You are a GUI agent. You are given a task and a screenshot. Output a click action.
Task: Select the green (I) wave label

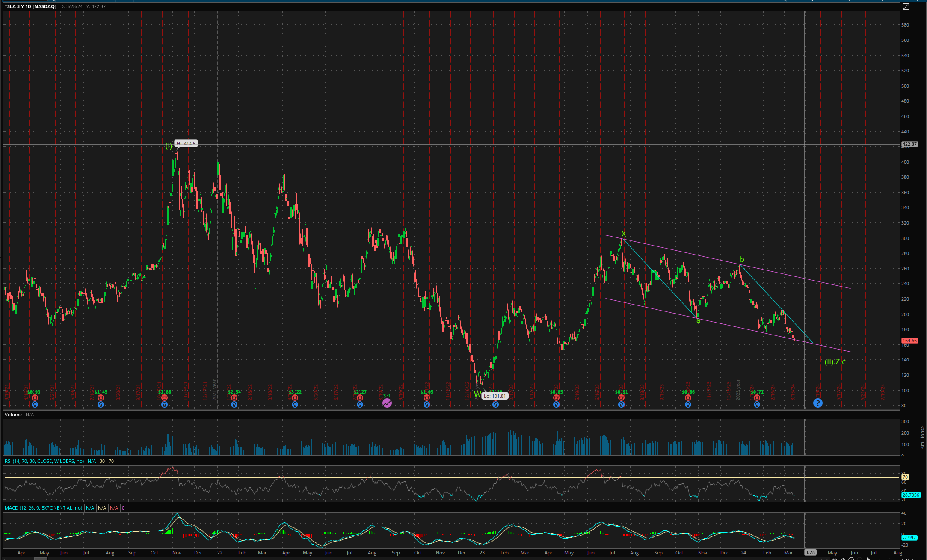(x=169, y=146)
